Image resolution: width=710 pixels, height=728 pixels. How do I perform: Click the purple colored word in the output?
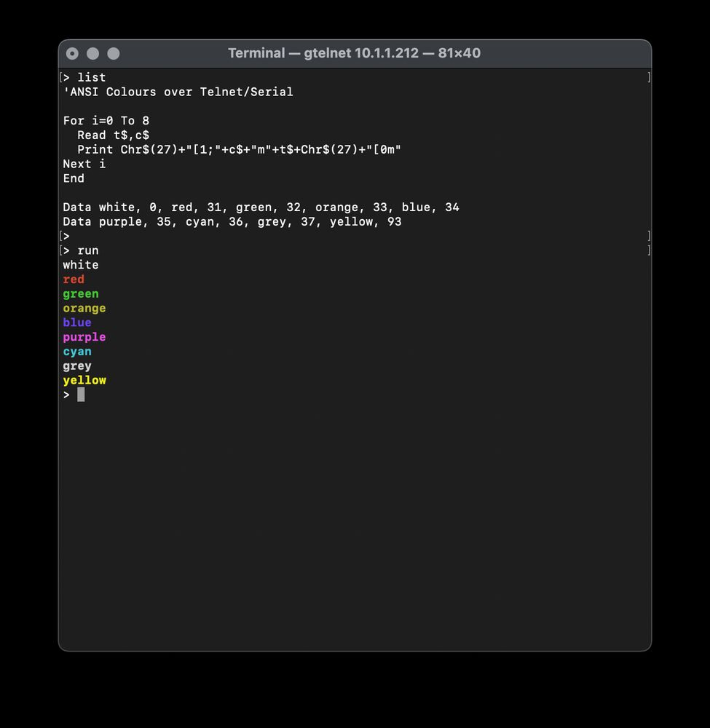(x=84, y=336)
